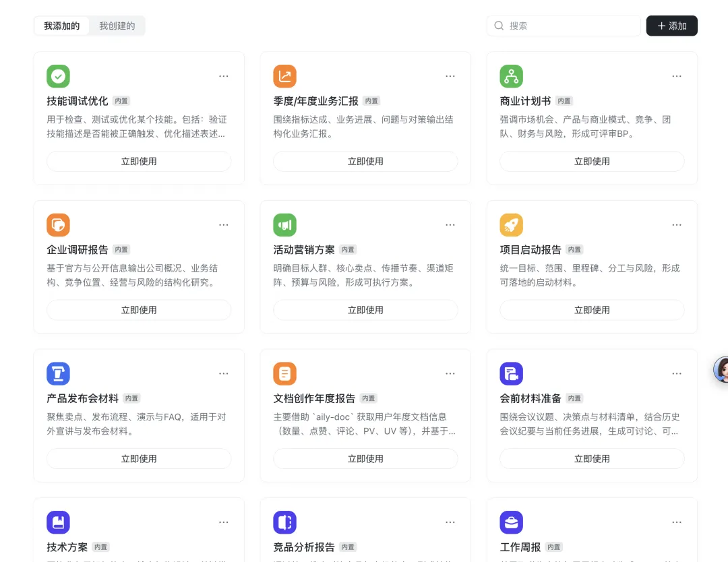Viewport: 728px width, 562px height.
Task: Select the 竞品分析报告 title
Action: click(x=303, y=547)
